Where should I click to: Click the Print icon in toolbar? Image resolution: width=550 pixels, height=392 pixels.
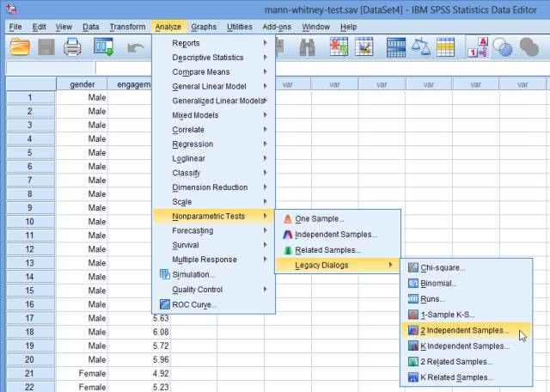72,46
